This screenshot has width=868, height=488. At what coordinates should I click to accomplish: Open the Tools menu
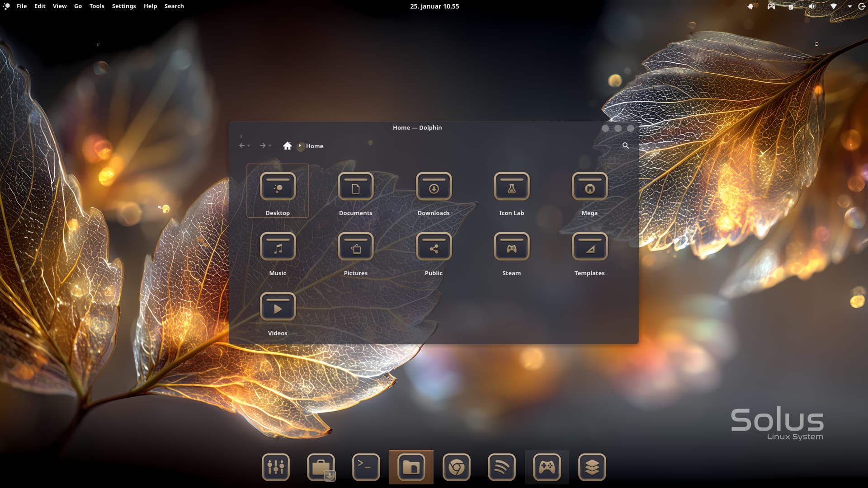(96, 6)
